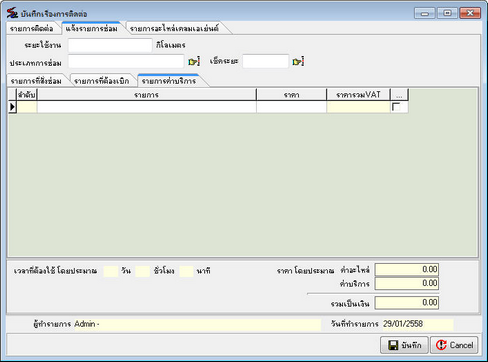Click the ลำดับ cell in first grid row
The width and height of the screenshot is (488, 362).
(x=27, y=107)
